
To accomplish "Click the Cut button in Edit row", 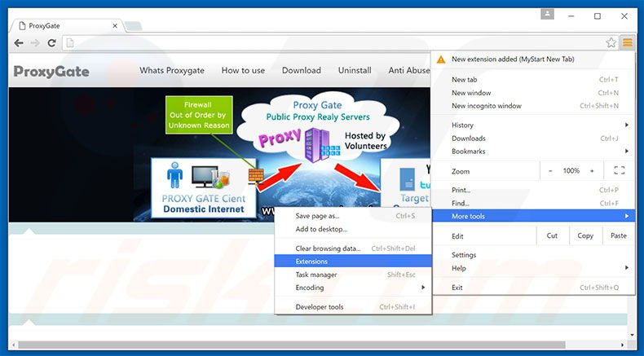I will pos(552,235).
